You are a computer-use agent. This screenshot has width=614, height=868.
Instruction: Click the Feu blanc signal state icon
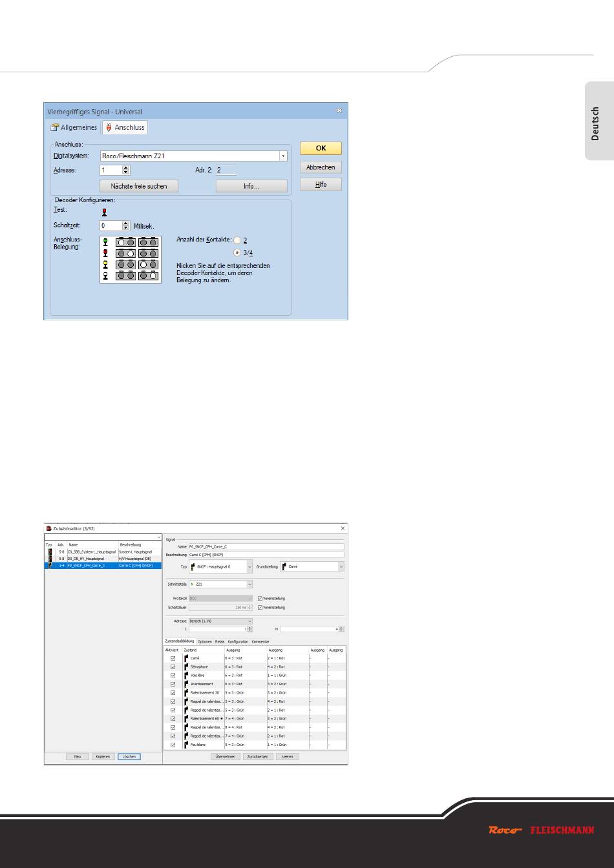point(186,745)
